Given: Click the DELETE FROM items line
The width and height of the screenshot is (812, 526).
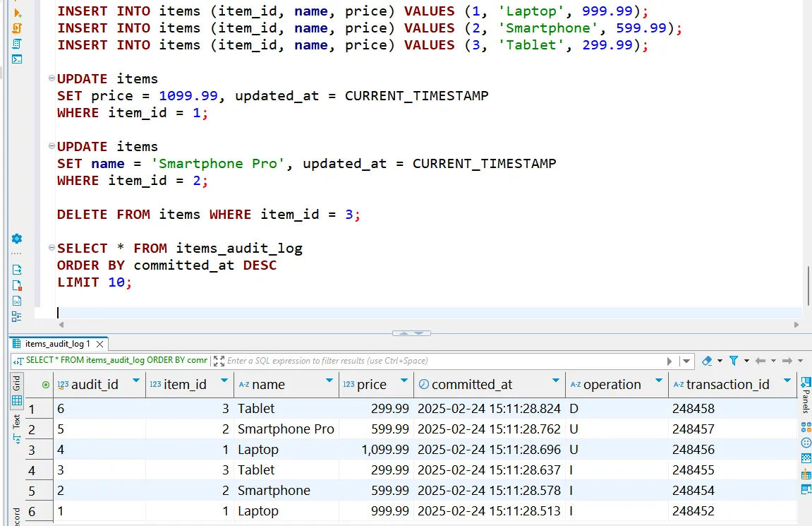Looking at the screenshot, I should (208, 215).
